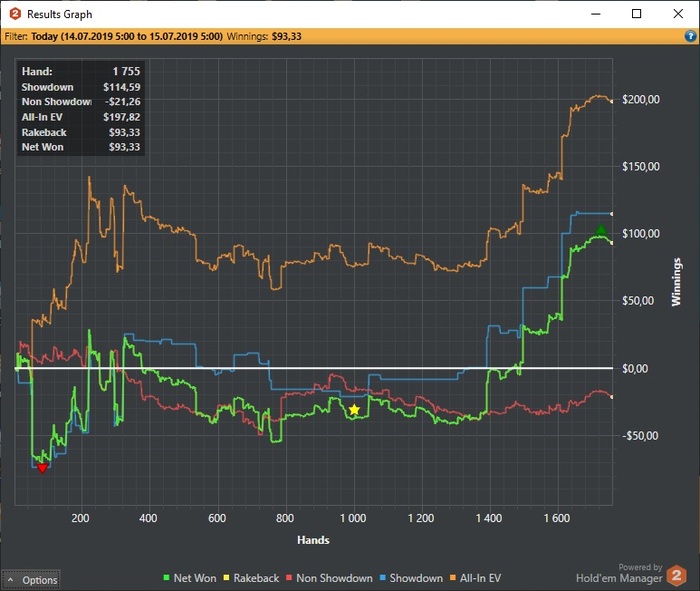Click the dark green upward triangle peak marker
This screenshot has width=700, height=591.
[601, 230]
